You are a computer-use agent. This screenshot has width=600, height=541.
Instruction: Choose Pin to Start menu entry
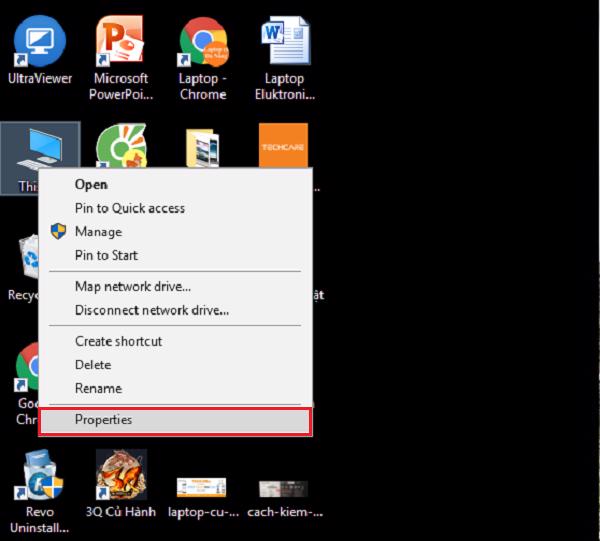(x=106, y=255)
